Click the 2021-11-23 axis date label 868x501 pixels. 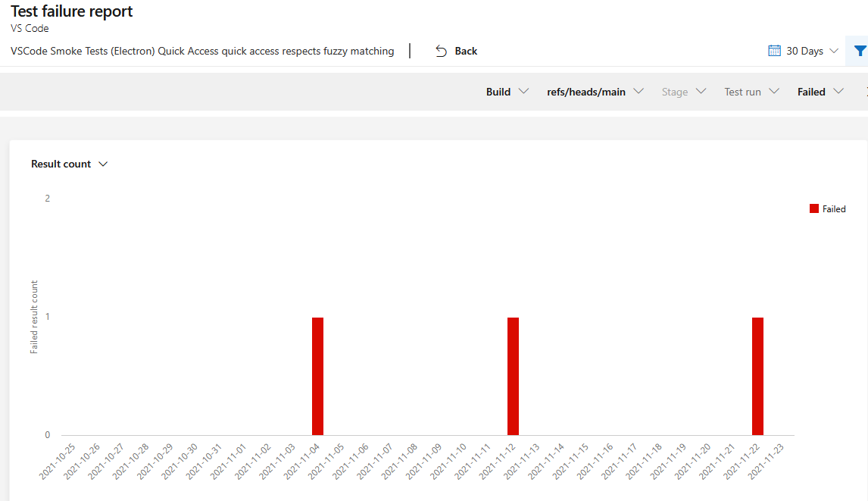point(767,462)
